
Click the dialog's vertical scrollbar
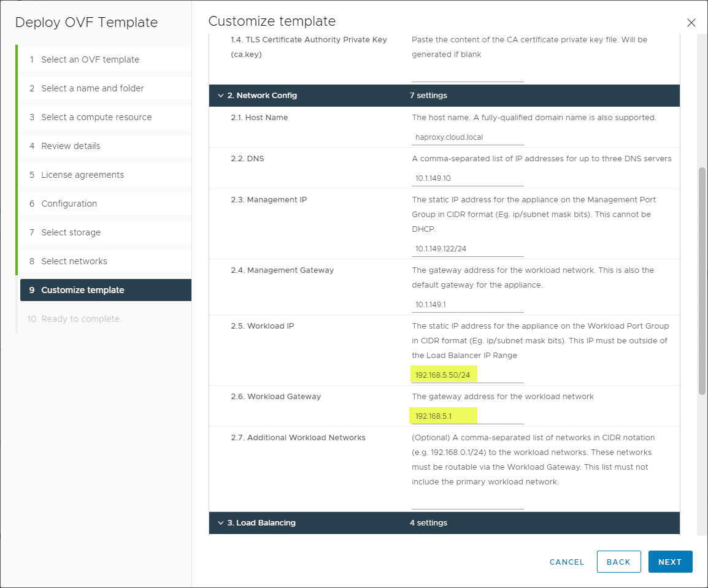pos(702,280)
